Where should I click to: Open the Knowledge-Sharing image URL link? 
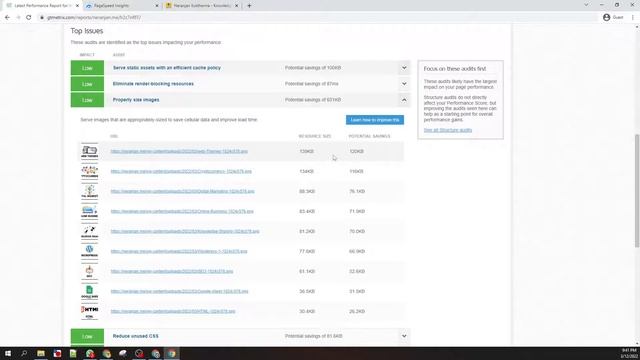pyautogui.click(x=184, y=231)
